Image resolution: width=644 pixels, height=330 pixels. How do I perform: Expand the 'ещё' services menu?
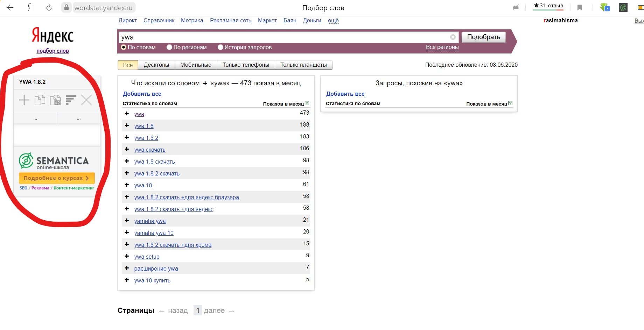coord(333,21)
